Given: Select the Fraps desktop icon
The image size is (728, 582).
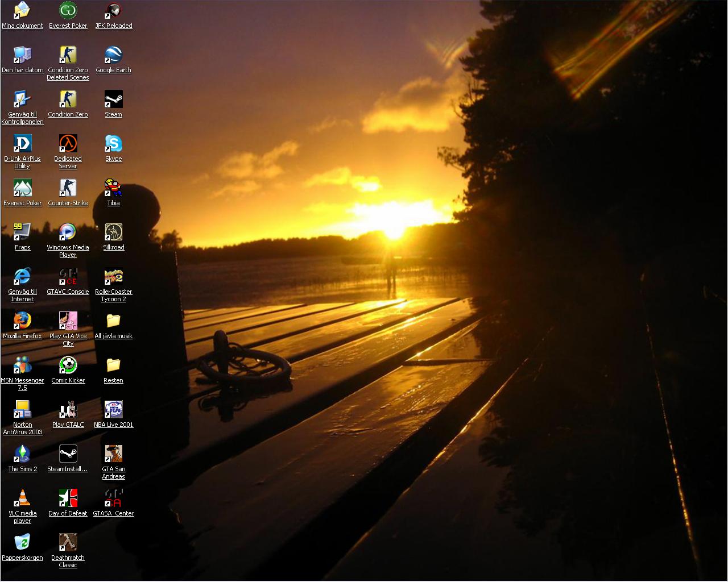Looking at the screenshot, I should coord(22,232).
